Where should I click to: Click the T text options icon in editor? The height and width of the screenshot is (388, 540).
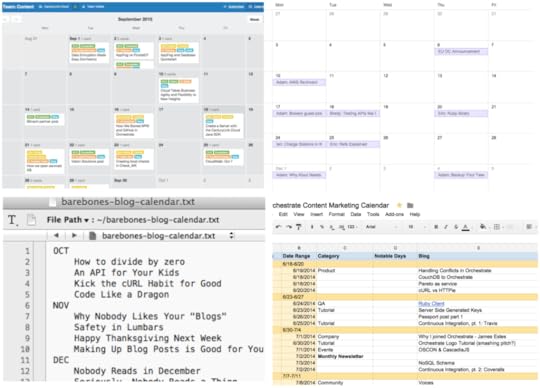click(12, 220)
